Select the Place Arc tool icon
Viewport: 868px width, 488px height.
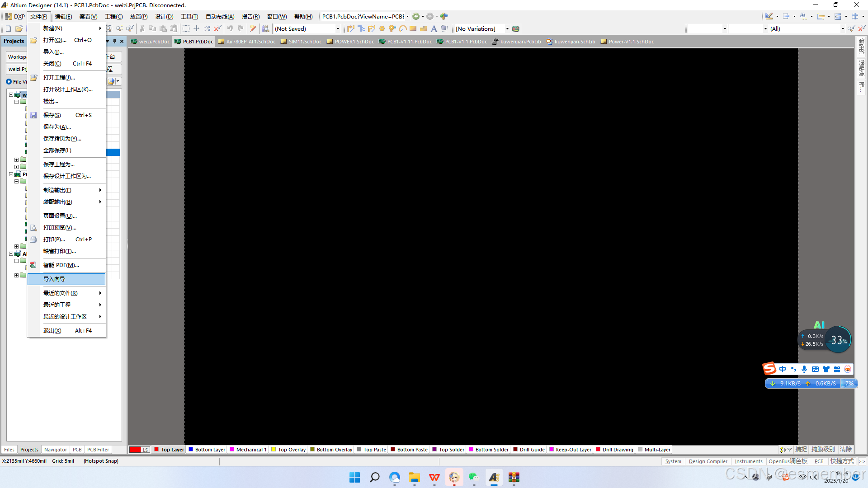coord(402,28)
